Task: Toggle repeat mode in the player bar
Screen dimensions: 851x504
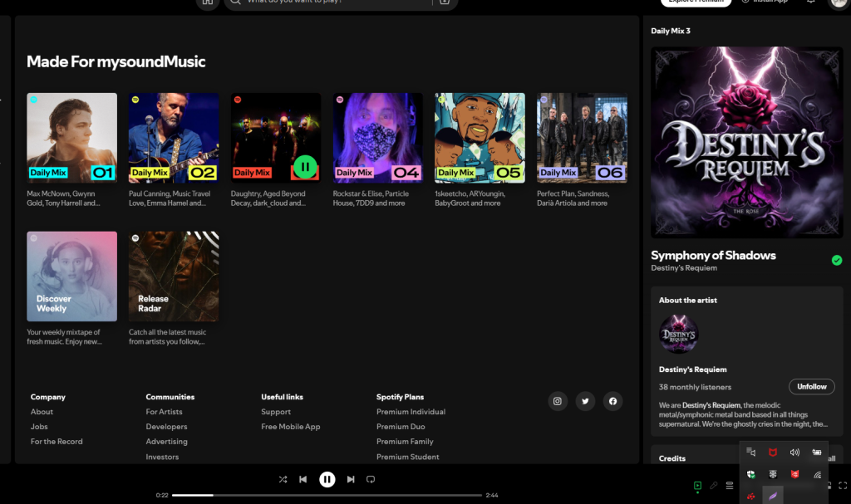Action: pos(371,480)
